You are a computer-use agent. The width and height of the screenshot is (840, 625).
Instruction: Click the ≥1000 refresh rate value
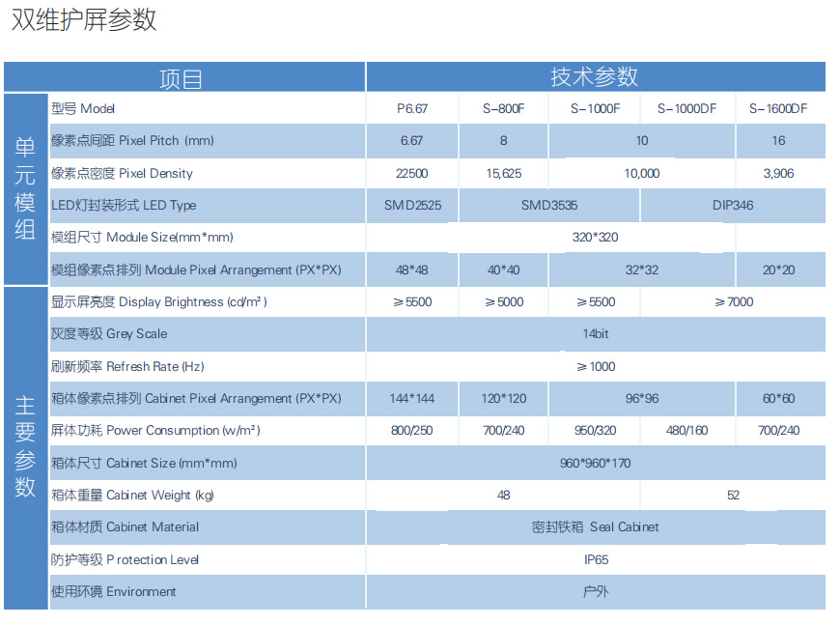point(595,367)
